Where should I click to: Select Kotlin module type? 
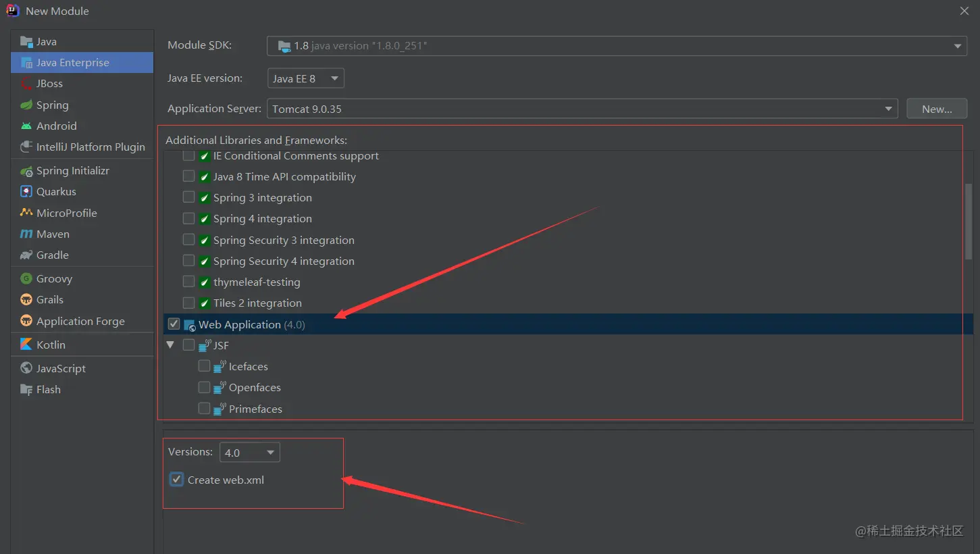pyautogui.click(x=82, y=345)
